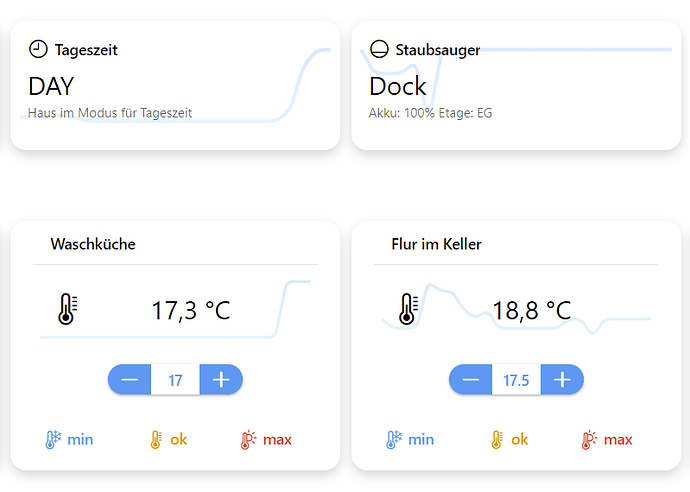Click the Flur im Keller 18,8 °C reading
This screenshot has width=690, height=492.
pyautogui.click(x=531, y=310)
